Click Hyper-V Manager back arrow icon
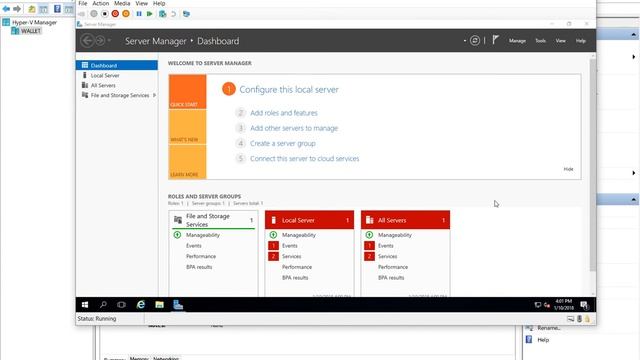The width and height of the screenshot is (640, 360). coord(6,9)
